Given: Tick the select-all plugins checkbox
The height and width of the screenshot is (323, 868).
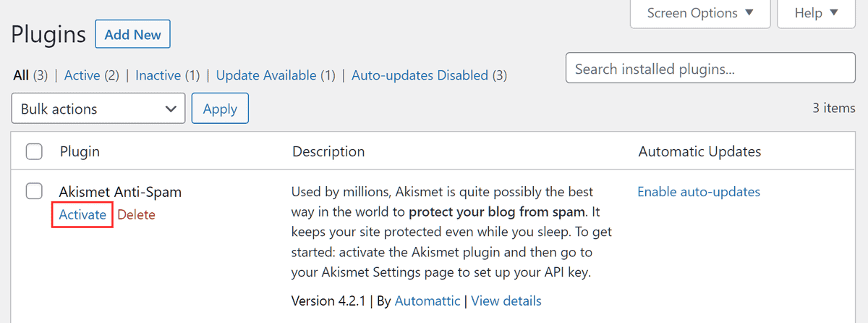Looking at the screenshot, I should pos(34,151).
